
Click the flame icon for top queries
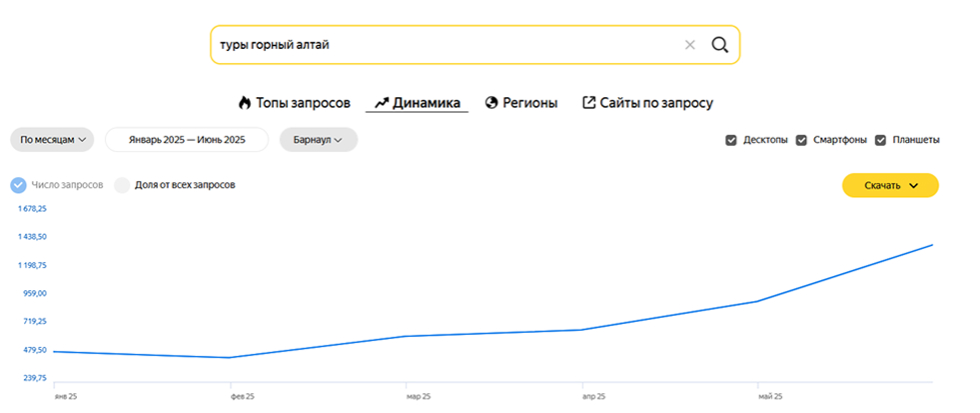coord(244,103)
